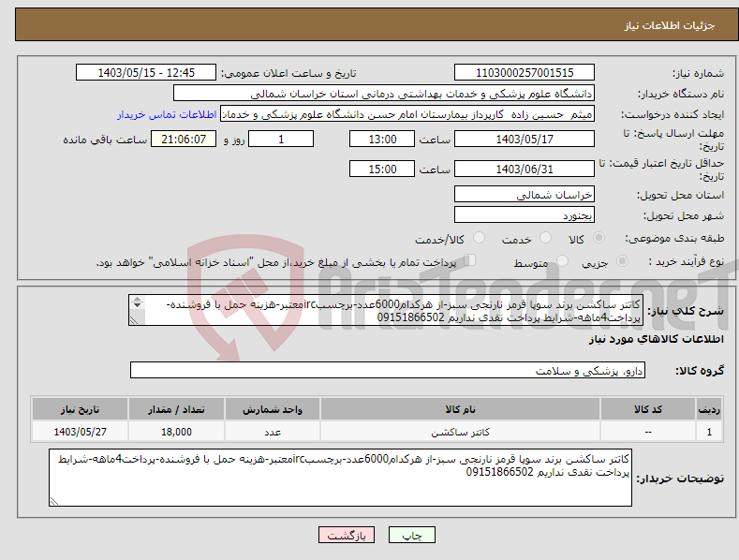Viewport: 739px width, 560px height.
Task: Select the خدمت radio button
Action: coord(545,238)
